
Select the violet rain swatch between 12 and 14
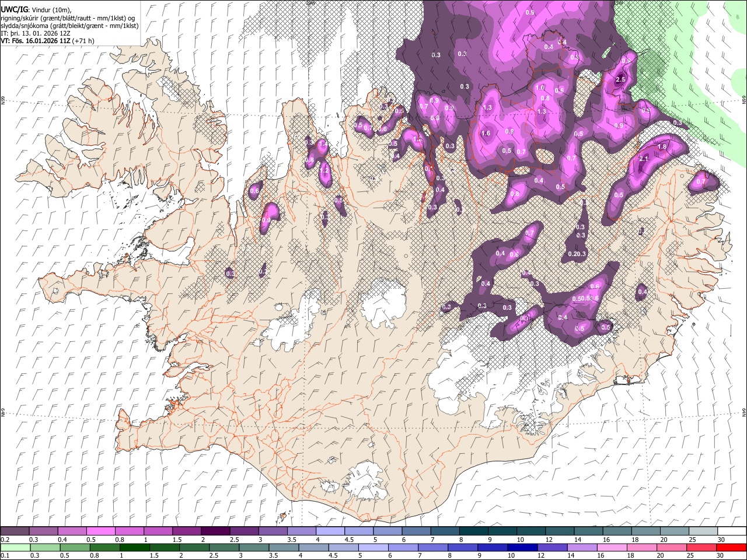point(551,548)
